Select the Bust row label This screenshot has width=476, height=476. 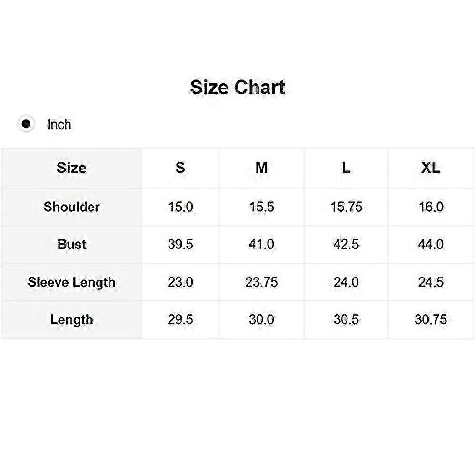coord(72,244)
